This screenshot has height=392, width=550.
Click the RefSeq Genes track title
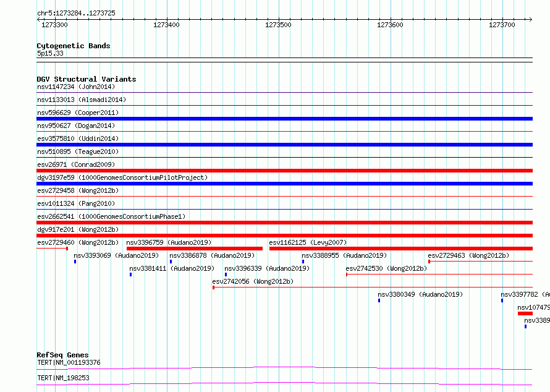(62, 355)
